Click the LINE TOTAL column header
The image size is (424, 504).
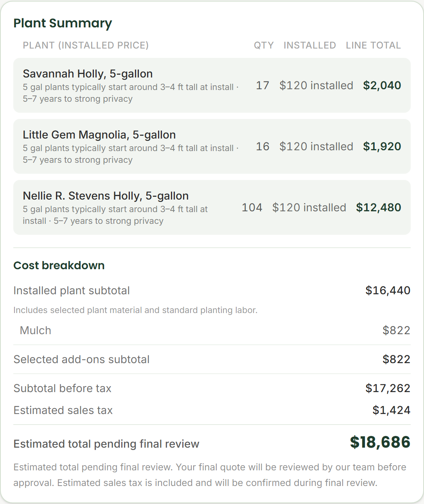(374, 45)
